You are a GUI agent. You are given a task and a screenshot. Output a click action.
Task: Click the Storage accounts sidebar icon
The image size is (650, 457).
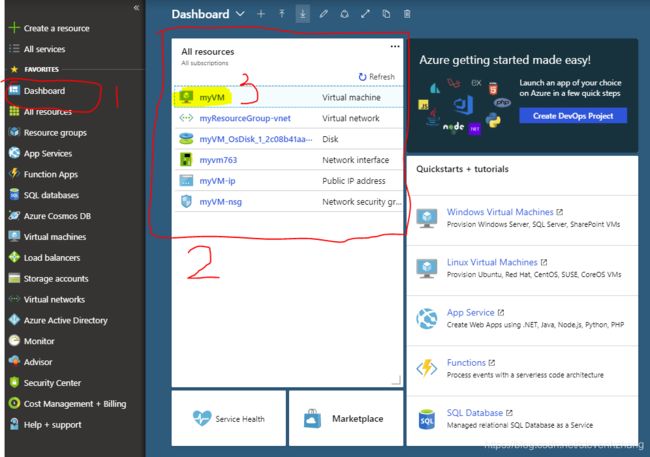(x=15, y=278)
